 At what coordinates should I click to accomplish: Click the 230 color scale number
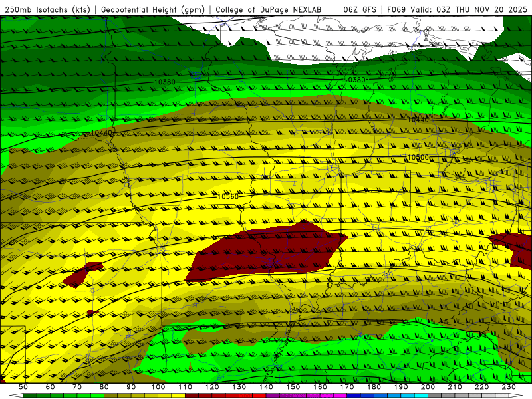[509, 387]
